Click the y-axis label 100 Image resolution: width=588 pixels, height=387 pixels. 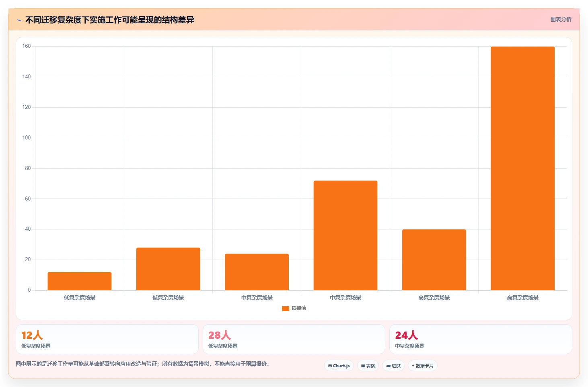27,138
